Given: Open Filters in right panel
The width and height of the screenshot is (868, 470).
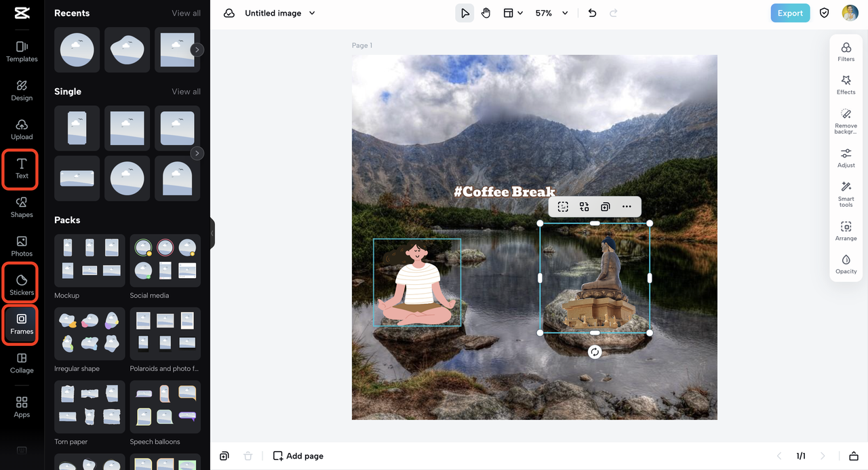Looking at the screenshot, I should 846,52.
